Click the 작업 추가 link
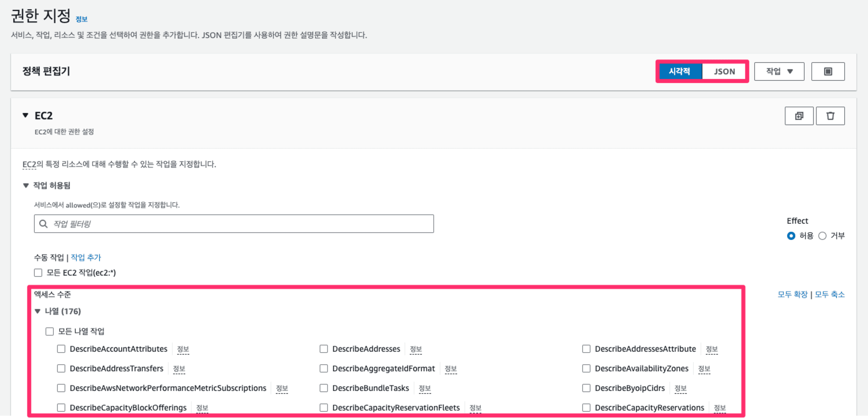868x418 pixels. 86,258
